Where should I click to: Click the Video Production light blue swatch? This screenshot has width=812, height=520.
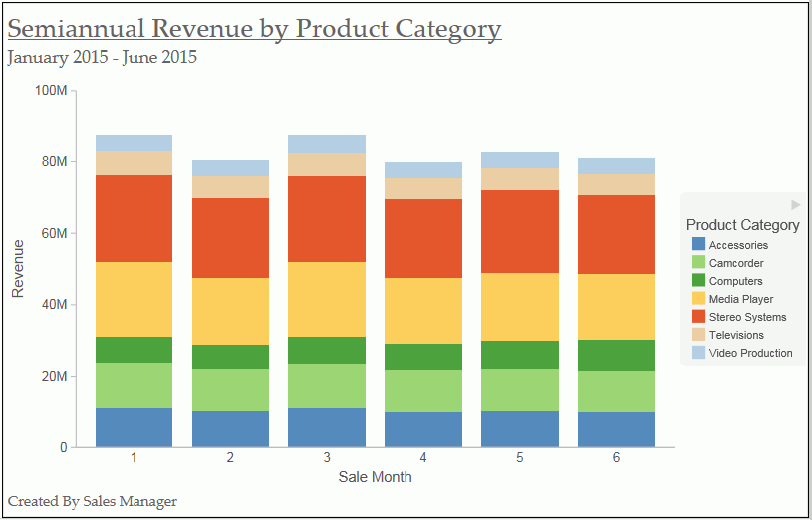tap(698, 353)
